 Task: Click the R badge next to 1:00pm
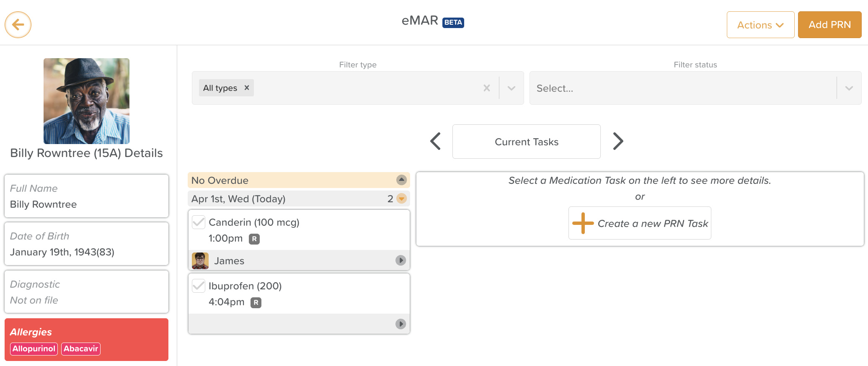point(254,239)
